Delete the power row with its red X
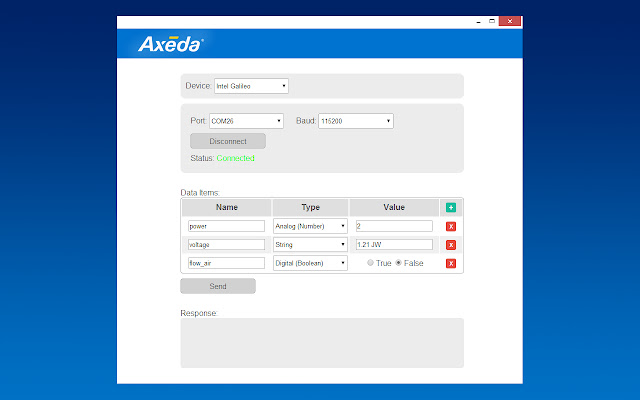Screen dimensions: 640x400 click(x=451, y=227)
